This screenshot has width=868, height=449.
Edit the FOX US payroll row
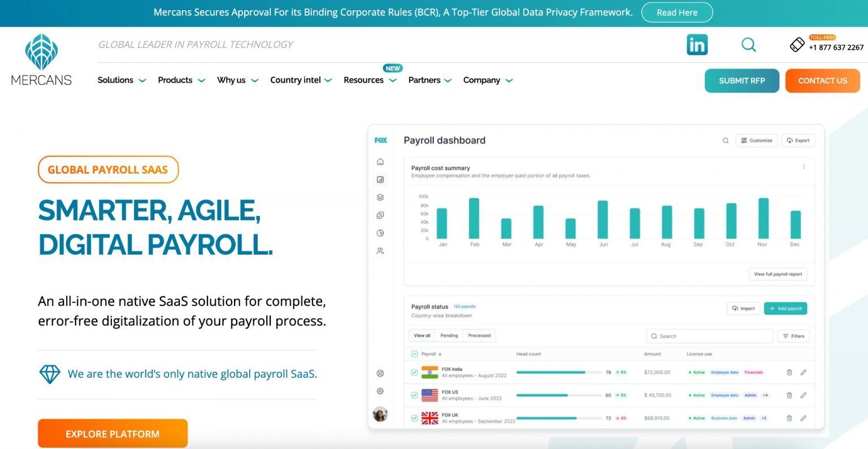click(x=804, y=395)
